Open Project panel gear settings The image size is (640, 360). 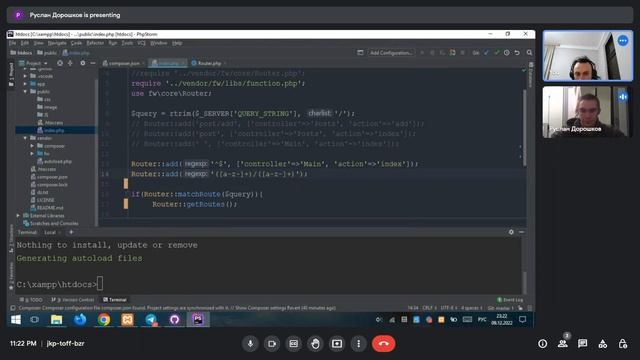(83, 63)
